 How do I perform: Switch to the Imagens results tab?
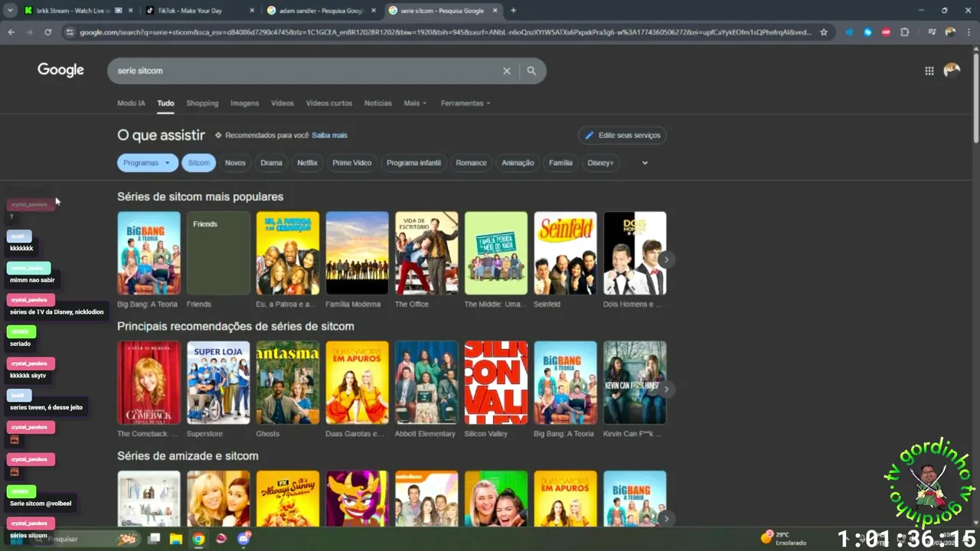click(x=245, y=103)
